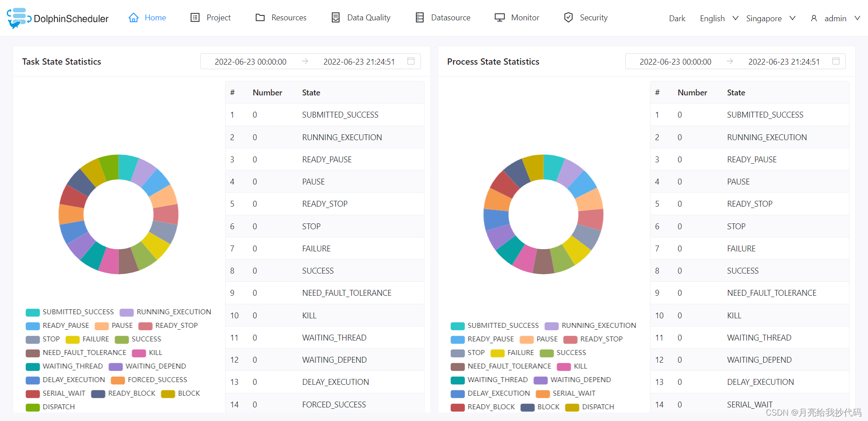868x421 pixels.
Task: Toggle PAUSE legend in task chart
Action: [x=114, y=326]
